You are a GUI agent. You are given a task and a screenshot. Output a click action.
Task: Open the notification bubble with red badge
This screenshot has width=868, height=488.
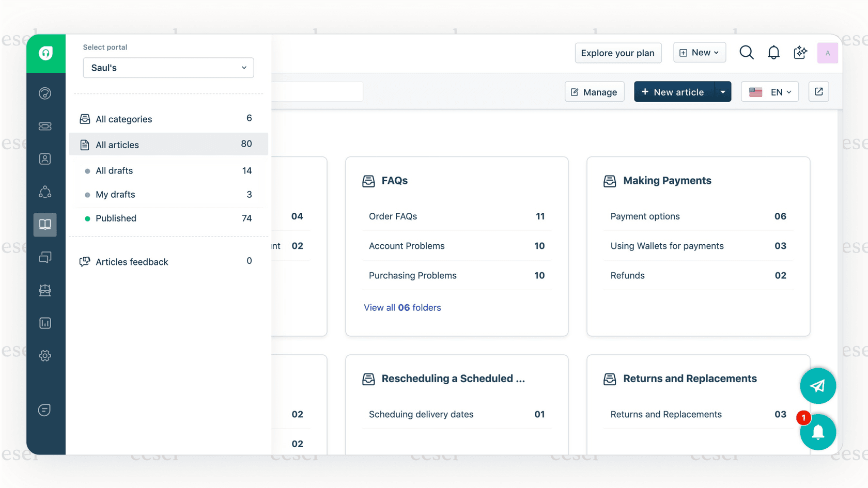point(818,432)
